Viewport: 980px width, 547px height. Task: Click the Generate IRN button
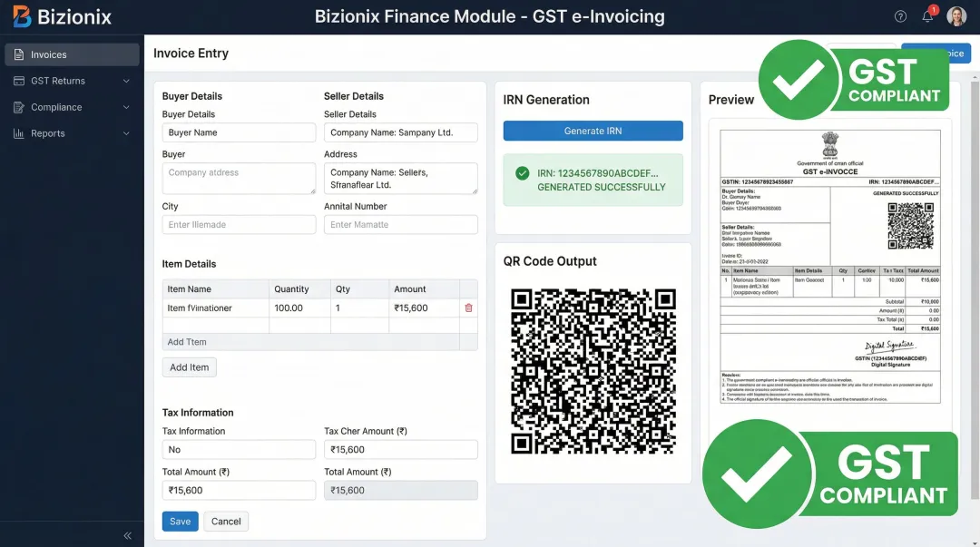593,131
